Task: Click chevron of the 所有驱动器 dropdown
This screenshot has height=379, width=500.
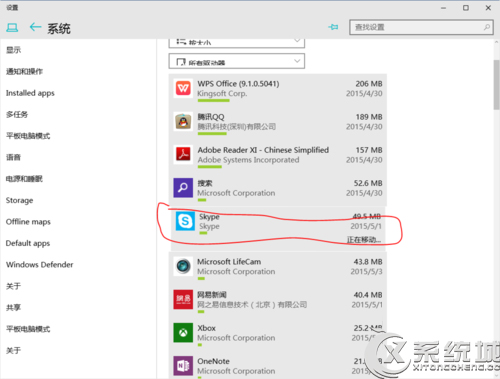Action: click(x=297, y=61)
